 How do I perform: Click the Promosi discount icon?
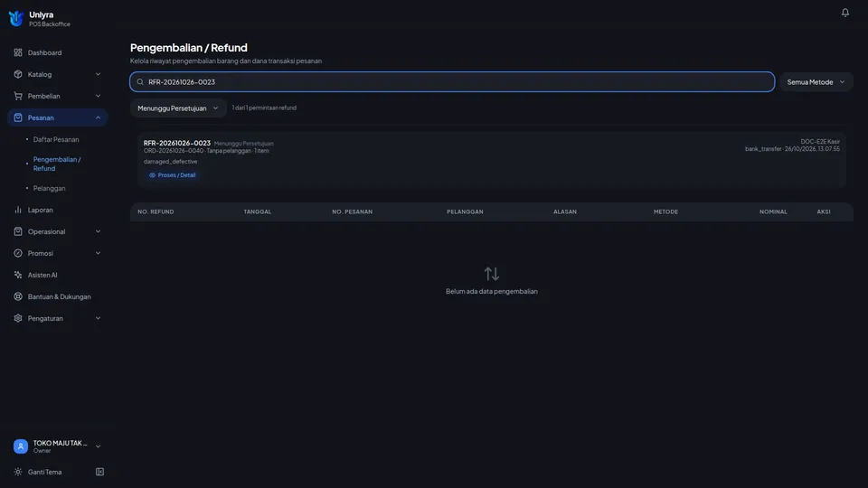tap(18, 253)
